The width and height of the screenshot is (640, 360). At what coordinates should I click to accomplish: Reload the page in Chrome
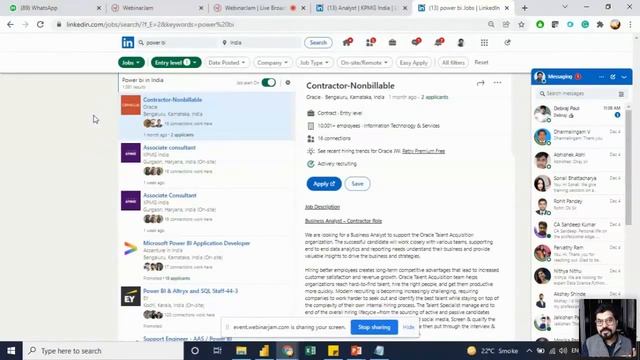pyautogui.click(x=40, y=24)
